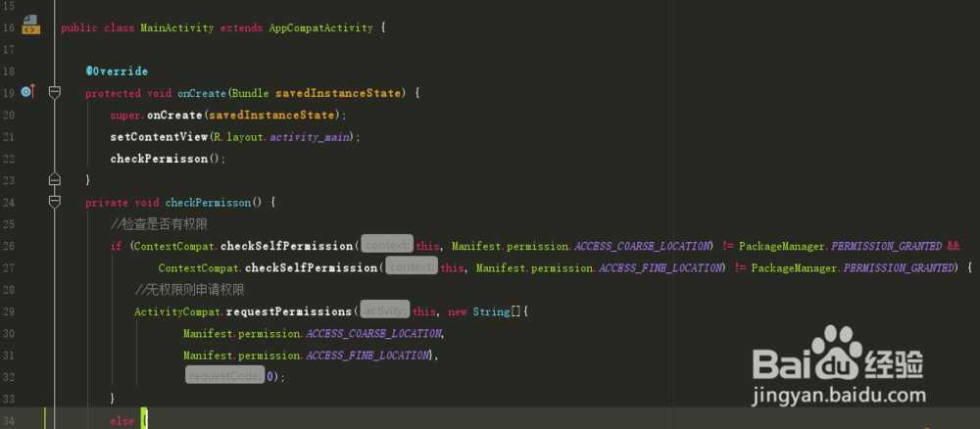Viewport: 980px width, 429px height.
Task: Click checkPermisson() call on line 22
Action: coord(165,159)
